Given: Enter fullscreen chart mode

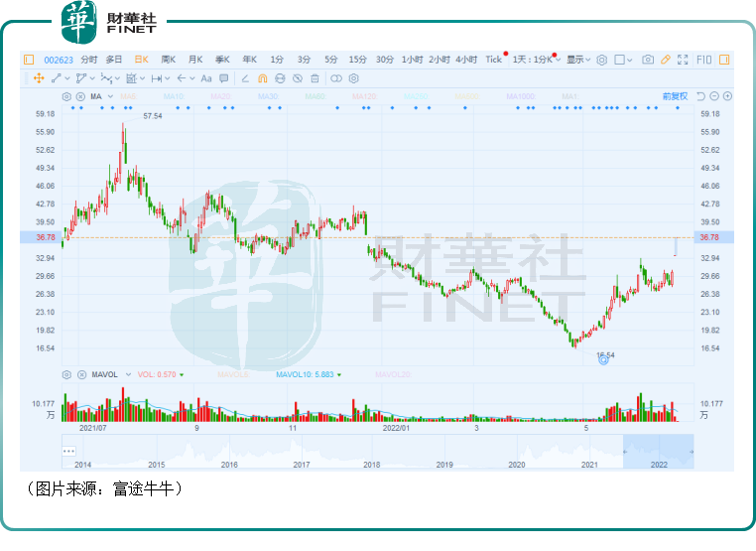Looking at the screenshot, I should 683,60.
